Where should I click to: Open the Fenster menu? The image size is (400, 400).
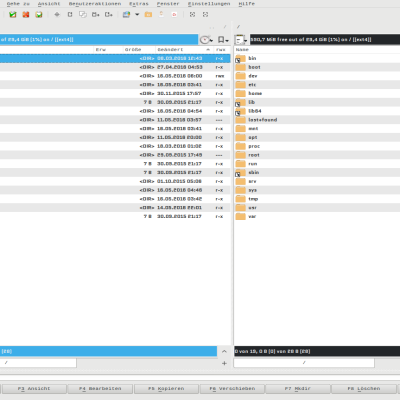[x=168, y=4]
